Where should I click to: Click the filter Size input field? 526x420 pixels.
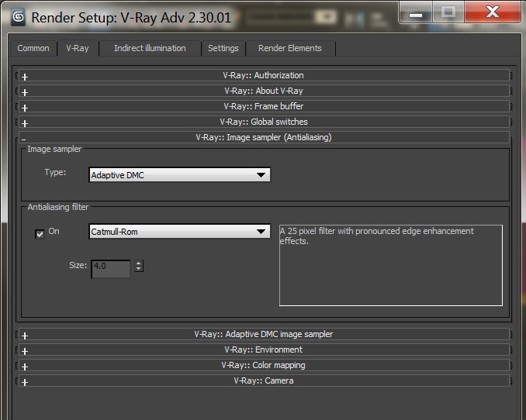click(x=111, y=269)
